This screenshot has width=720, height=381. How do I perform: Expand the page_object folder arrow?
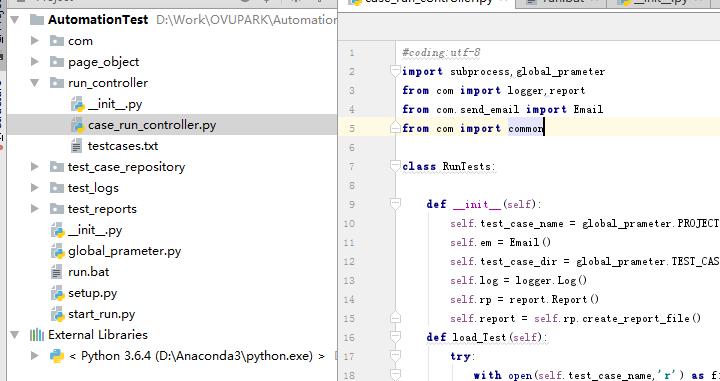pos(34,62)
